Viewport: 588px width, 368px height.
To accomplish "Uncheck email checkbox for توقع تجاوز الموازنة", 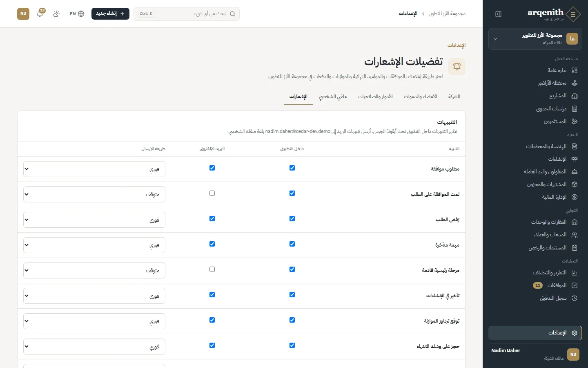I will [x=212, y=320].
